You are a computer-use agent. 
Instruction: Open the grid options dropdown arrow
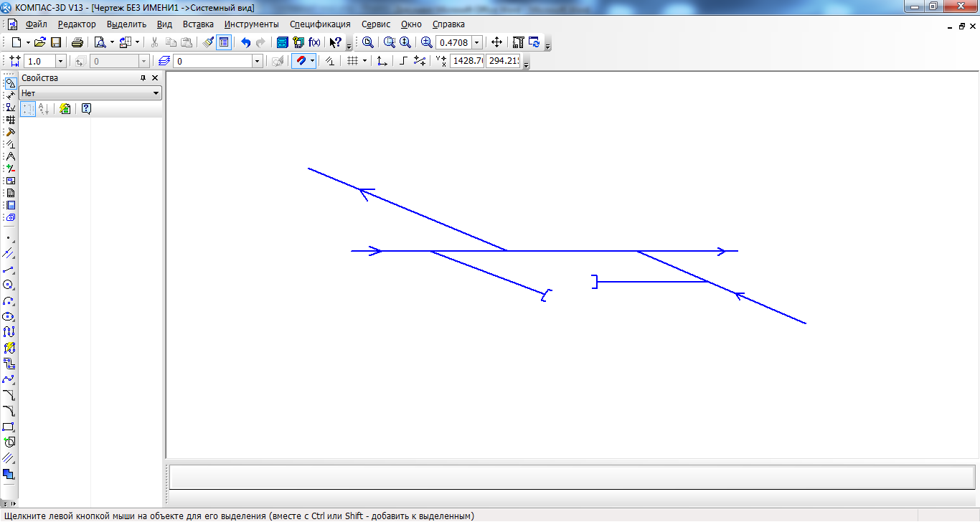pos(364,61)
